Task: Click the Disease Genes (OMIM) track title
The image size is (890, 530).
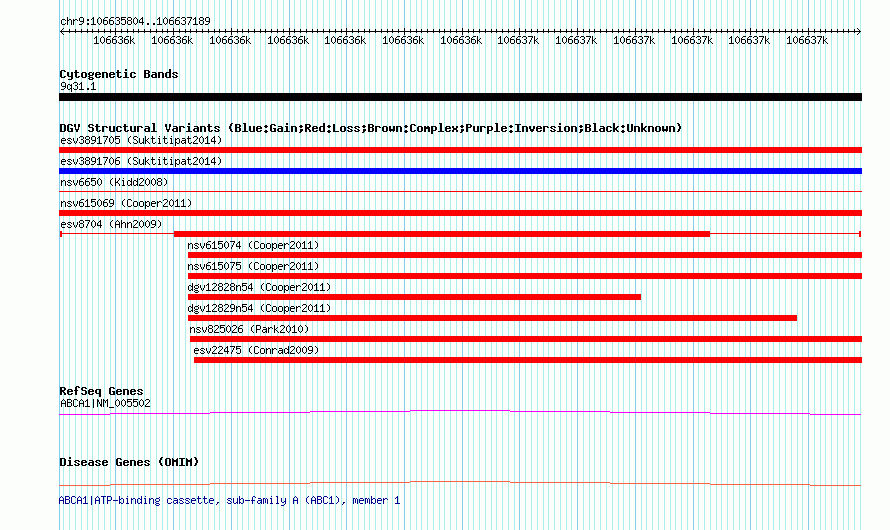Action: pos(129,462)
